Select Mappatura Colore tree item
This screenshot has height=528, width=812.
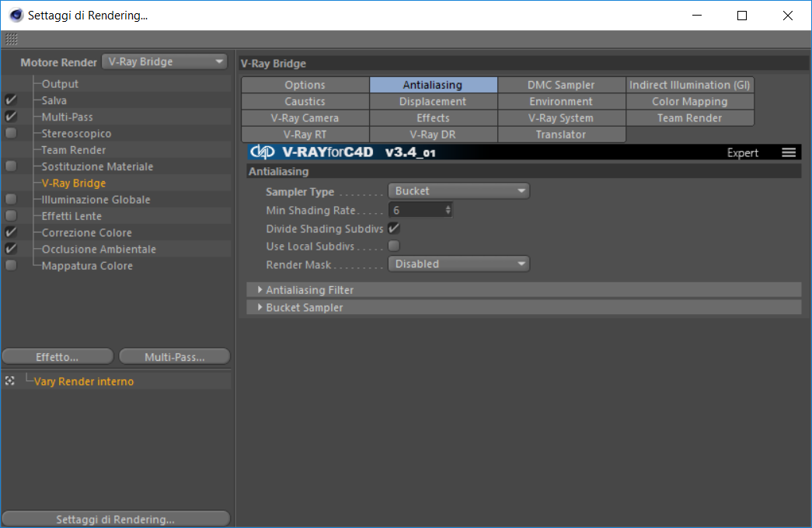click(87, 265)
